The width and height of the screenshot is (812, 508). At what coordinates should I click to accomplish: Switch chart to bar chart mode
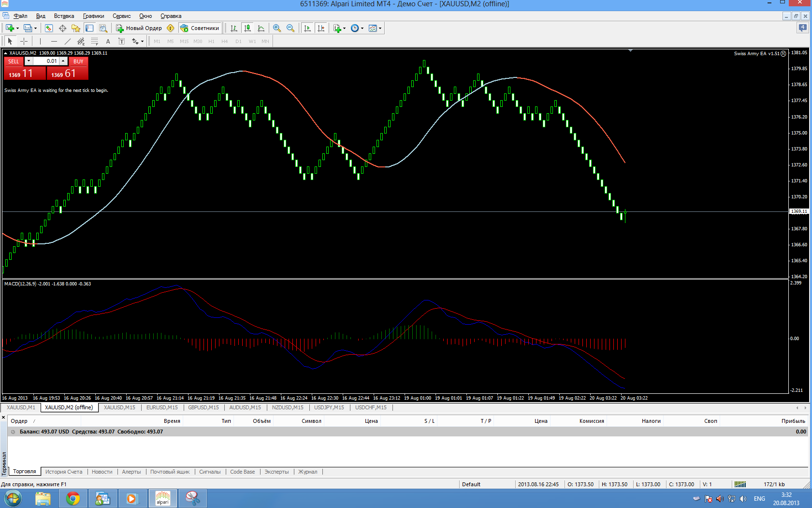[x=234, y=28]
